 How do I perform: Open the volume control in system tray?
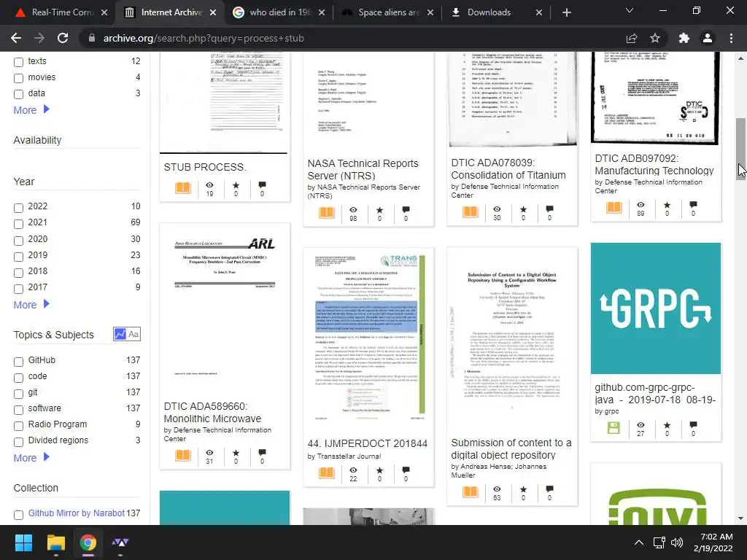pos(677,542)
